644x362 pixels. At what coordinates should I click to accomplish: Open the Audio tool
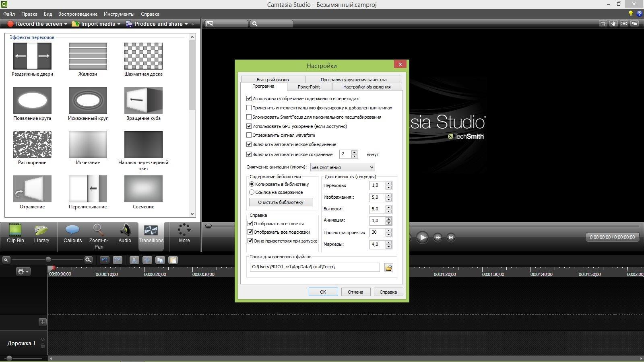pos(125,233)
